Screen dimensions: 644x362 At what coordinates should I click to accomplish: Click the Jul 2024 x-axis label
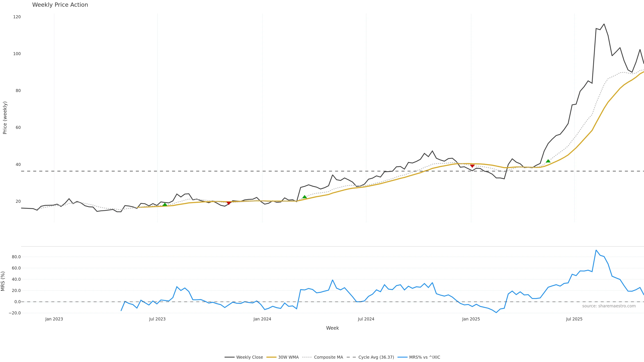tap(366, 319)
